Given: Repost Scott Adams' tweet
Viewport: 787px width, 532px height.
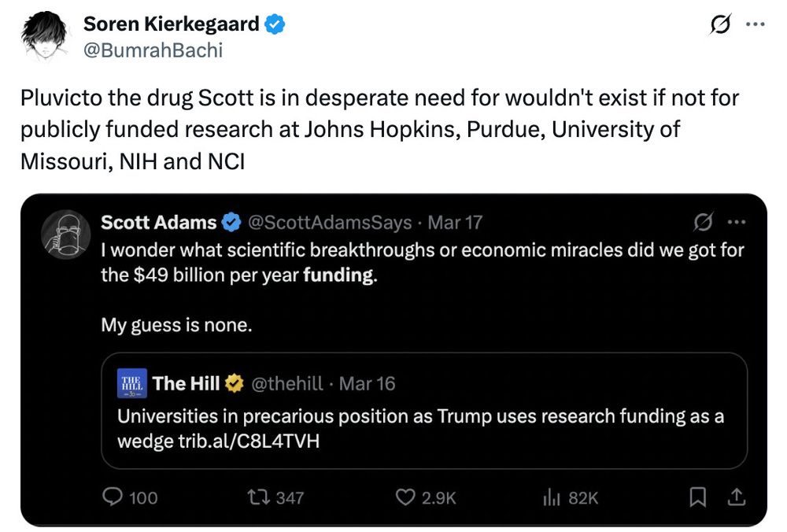Looking at the screenshot, I should click(x=260, y=497).
